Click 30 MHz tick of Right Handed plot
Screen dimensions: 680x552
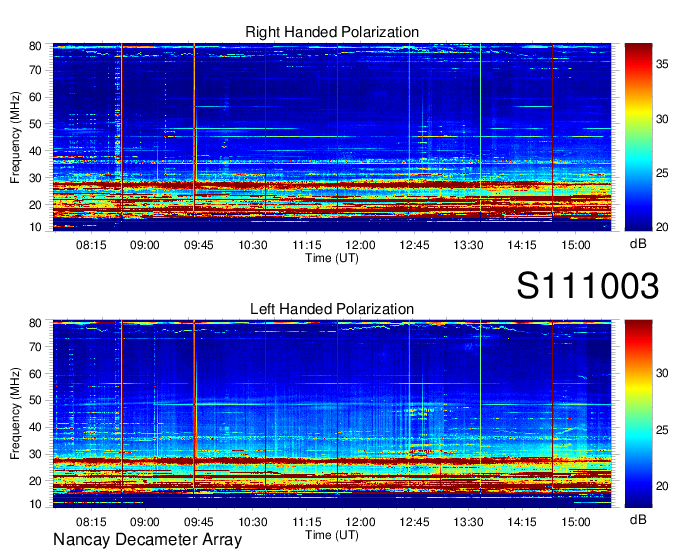[x=35, y=178]
